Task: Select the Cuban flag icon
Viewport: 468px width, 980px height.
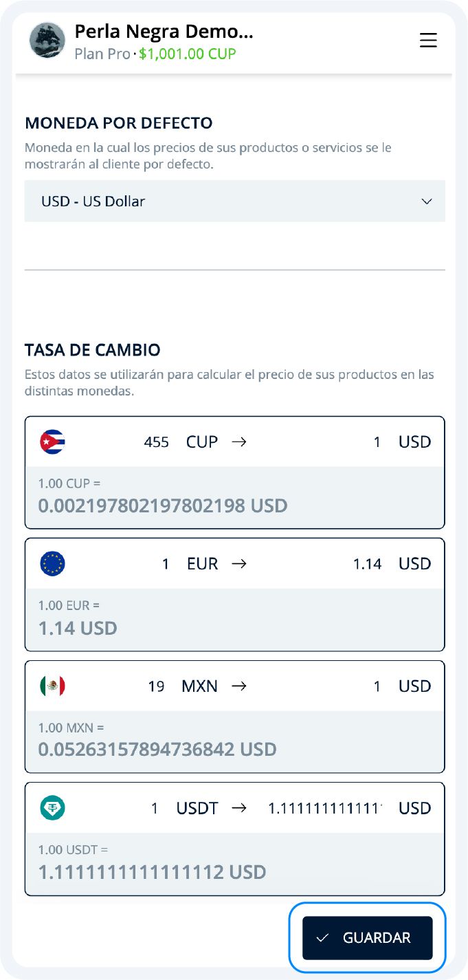Action: tap(53, 442)
